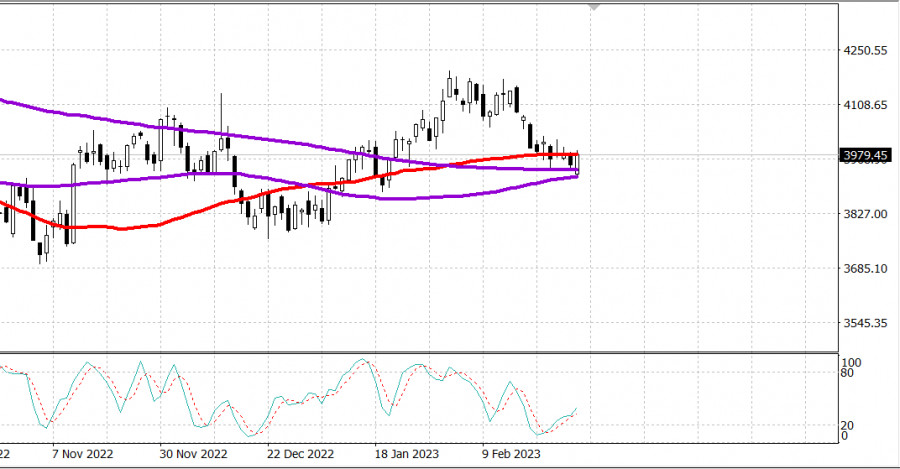Screen dimensions: 900x469
Task: Click the stochastic 100 level label
Action: pos(852,362)
